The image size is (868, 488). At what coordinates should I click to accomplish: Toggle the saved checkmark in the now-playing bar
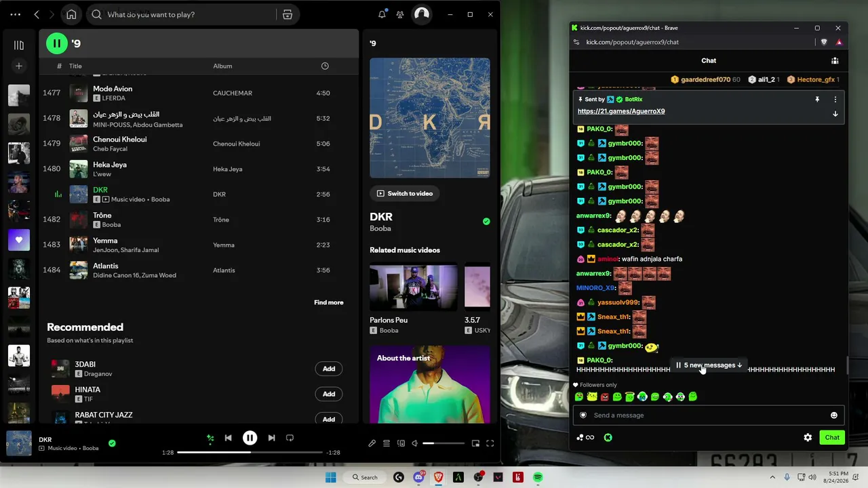click(112, 443)
